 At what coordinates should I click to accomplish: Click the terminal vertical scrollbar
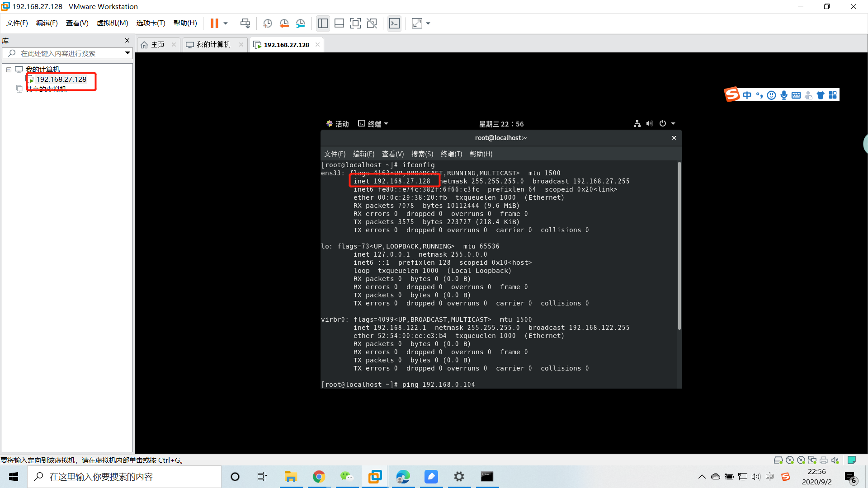[x=679, y=246]
